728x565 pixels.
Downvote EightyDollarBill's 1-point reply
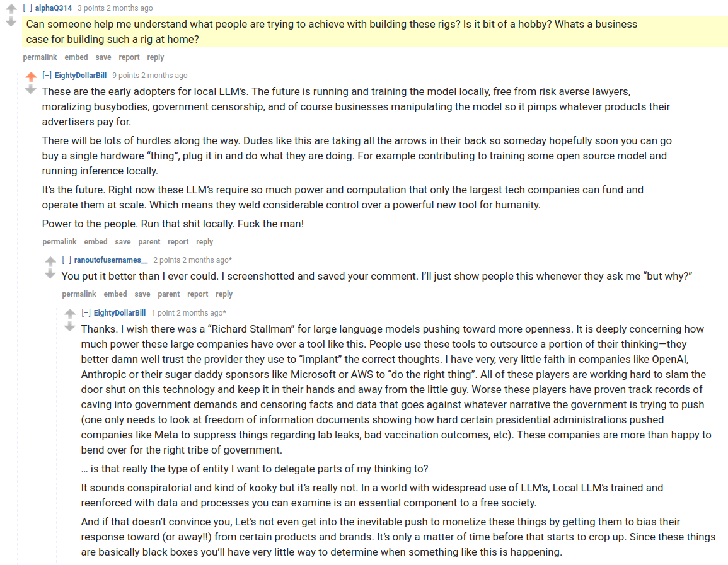pos(69,327)
